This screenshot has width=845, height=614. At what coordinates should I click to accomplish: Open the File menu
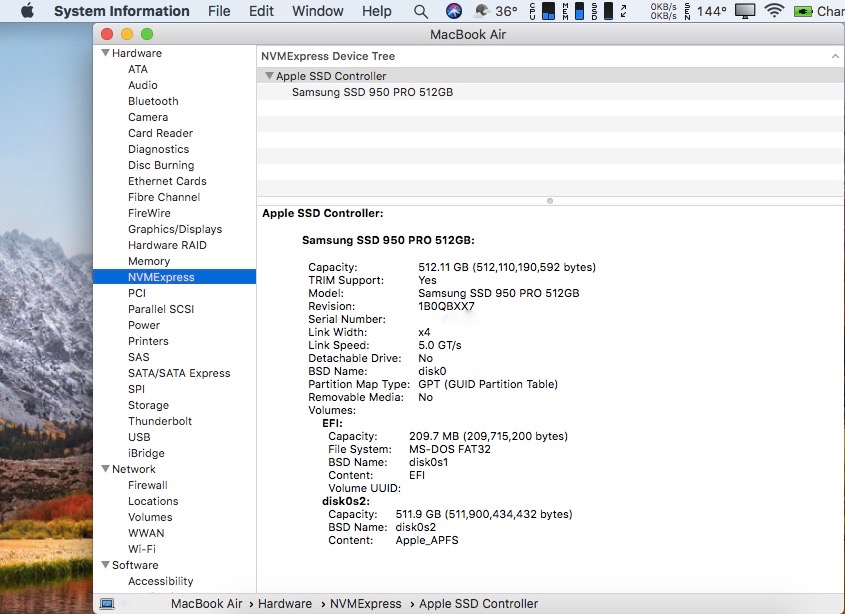click(x=219, y=11)
